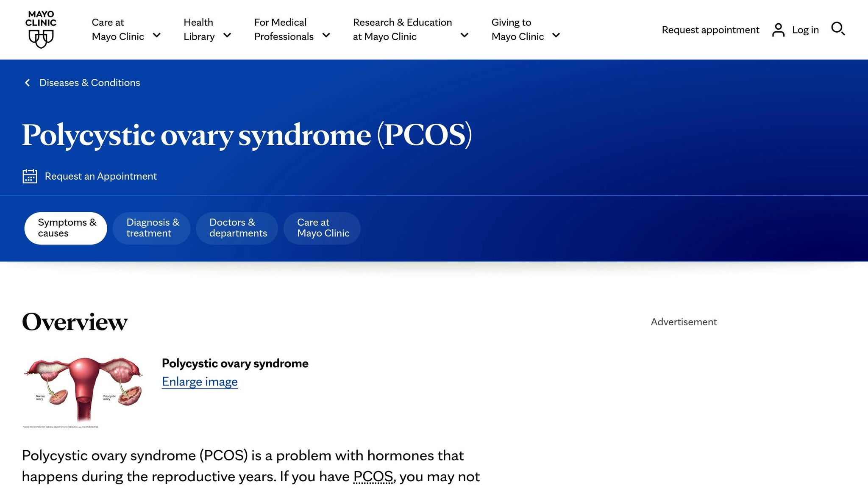
Task: Click the Enlarge image link
Action: pyautogui.click(x=200, y=381)
